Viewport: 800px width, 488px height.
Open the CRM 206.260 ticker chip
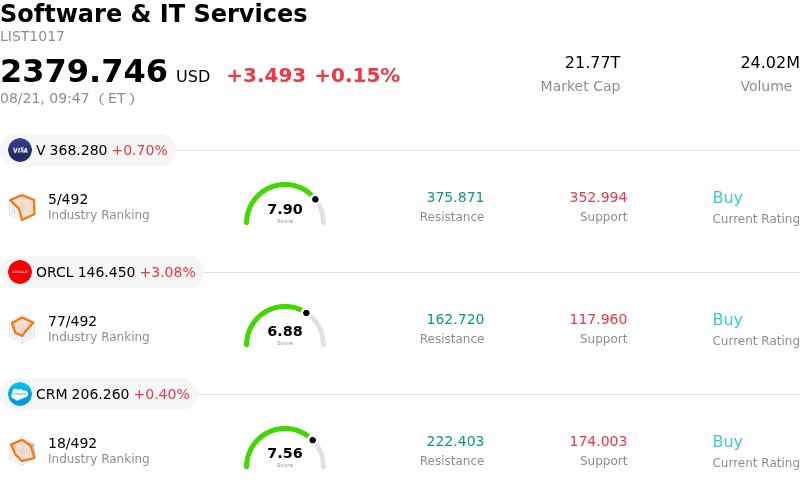click(99, 394)
